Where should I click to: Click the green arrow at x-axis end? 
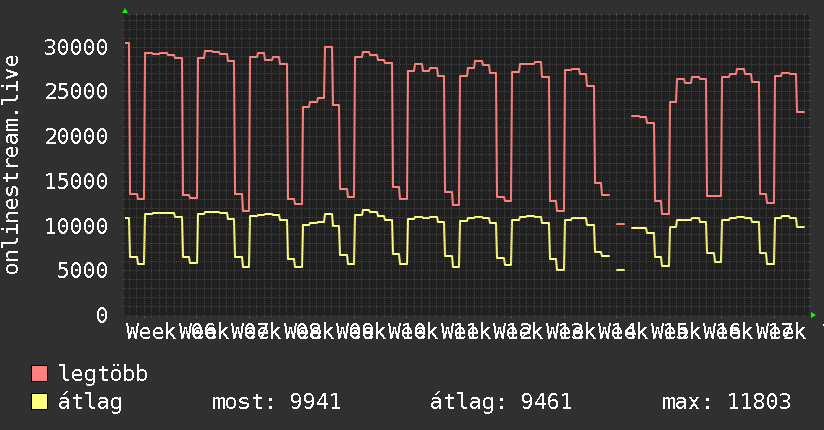coord(813,315)
